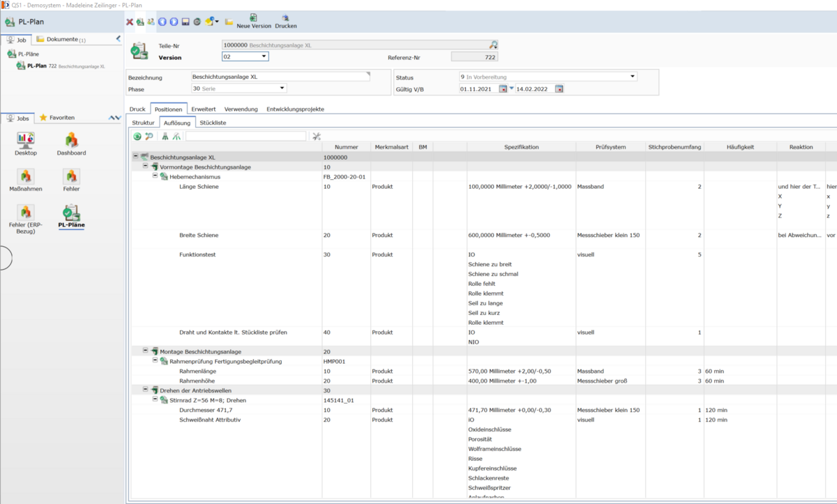Open calendar for start date 01.11.2021
The height and width of the screenshot is (504, 837).
click(503, 89)
